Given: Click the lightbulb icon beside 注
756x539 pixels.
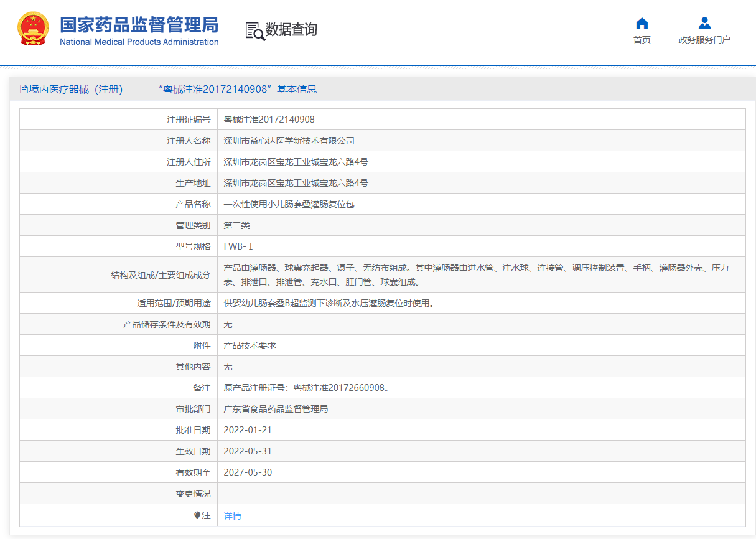Looking at the screenshot, I should (197, 515).
